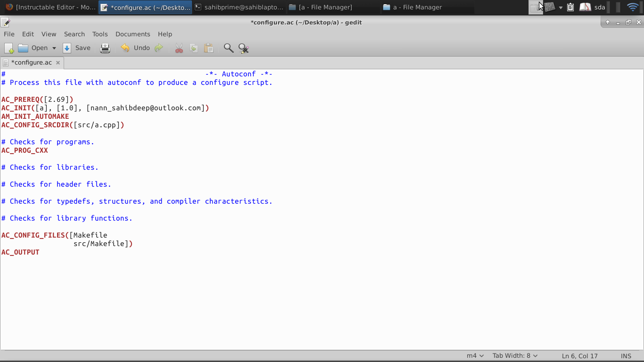Viewport: 644px width, 362px height.
Task: Click the AM_INIT_AUTOMAKE line
Action: (35, 116)
